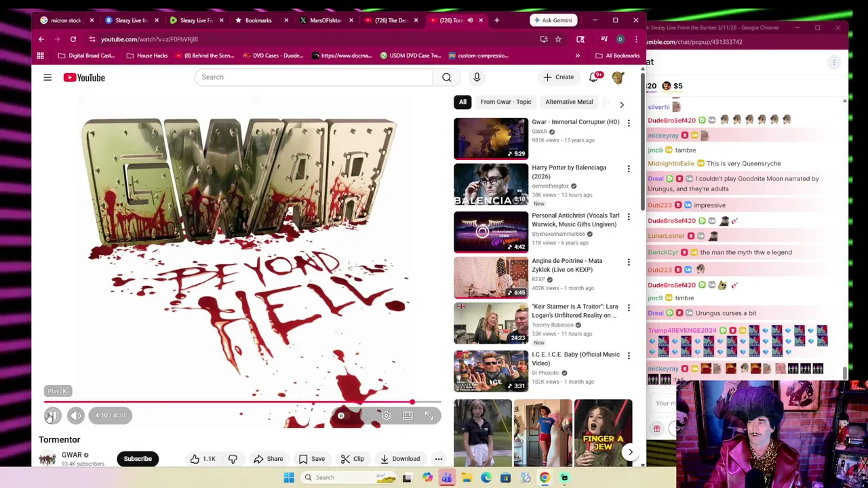This screenshot has height=488, width=868.
Task: Open the GWAR channel avatar
Action: (47, 459)
